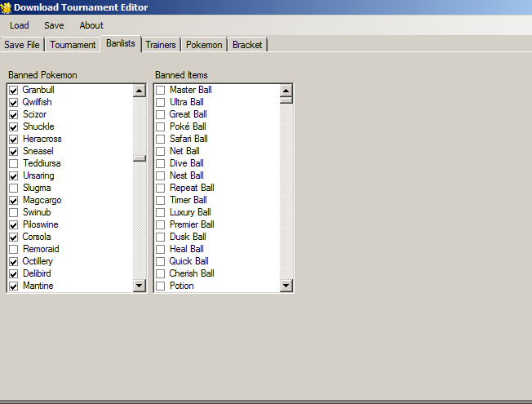Click the application icon in the title bar

[x=7, y=7]
